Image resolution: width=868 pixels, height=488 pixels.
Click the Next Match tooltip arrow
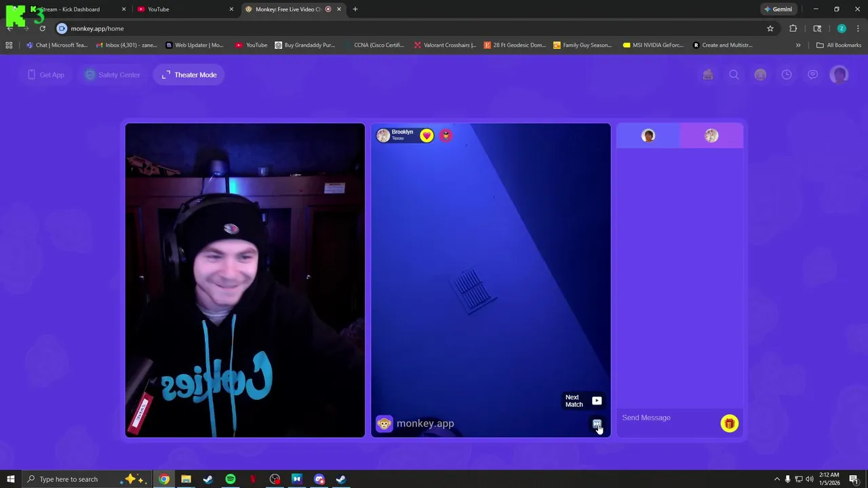(597, 401)
